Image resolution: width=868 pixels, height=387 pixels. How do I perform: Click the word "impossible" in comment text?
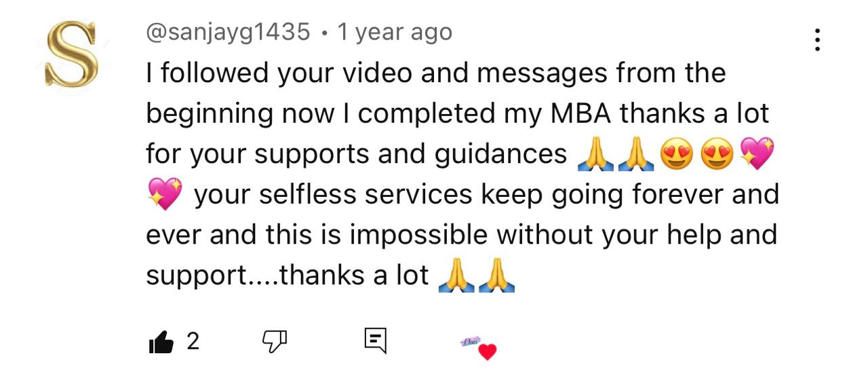418,235
